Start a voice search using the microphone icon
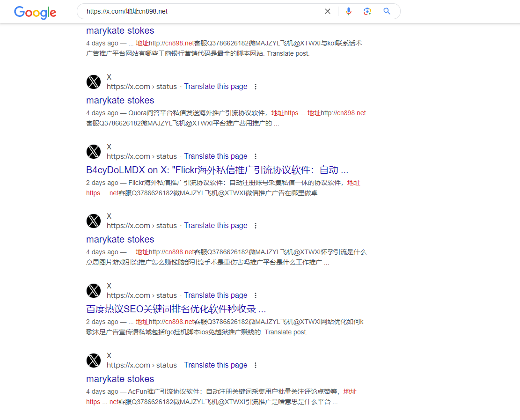The image size is (520, 420). (349, 11)
